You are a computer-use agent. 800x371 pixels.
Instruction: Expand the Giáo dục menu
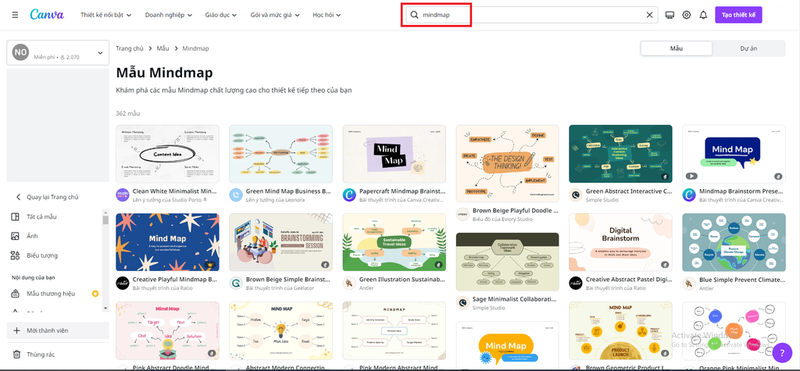[221, 15]
